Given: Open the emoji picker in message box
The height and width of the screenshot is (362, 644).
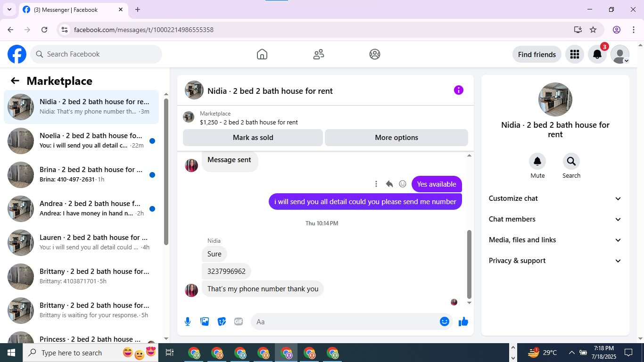Looking at the screenshot, I should (x=444, y=321).
